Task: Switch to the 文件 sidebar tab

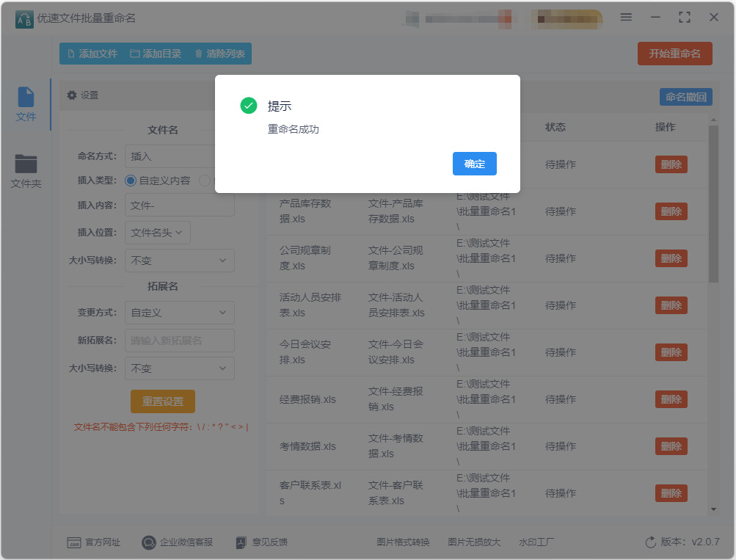Action: (x=26, y=104)
